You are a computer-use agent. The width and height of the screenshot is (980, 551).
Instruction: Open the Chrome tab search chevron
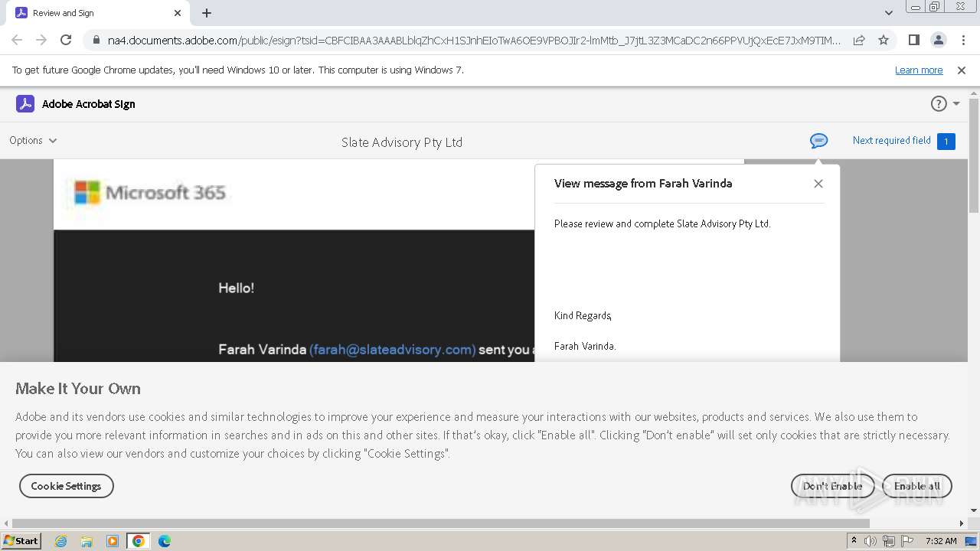[x=888, y=13]
